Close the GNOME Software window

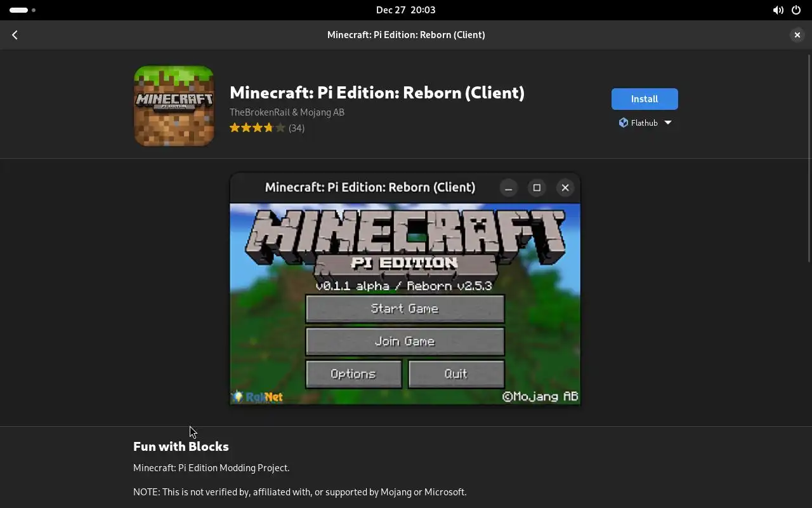[x=797, y=35]
